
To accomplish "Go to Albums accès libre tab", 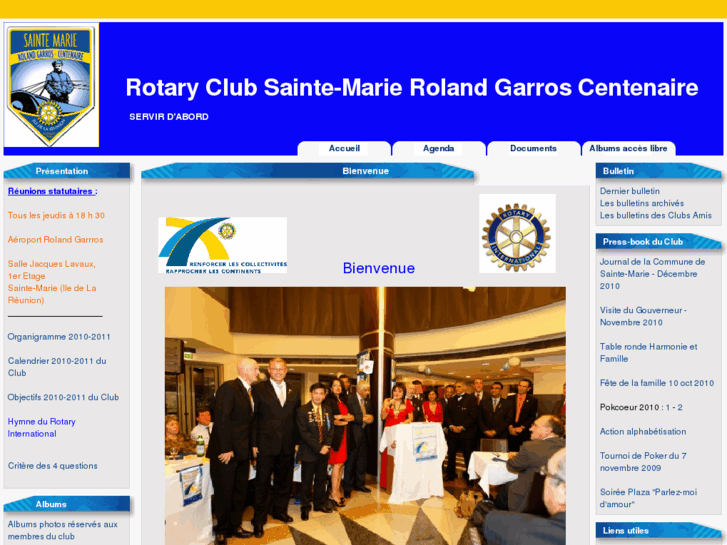I will (628, 148).
